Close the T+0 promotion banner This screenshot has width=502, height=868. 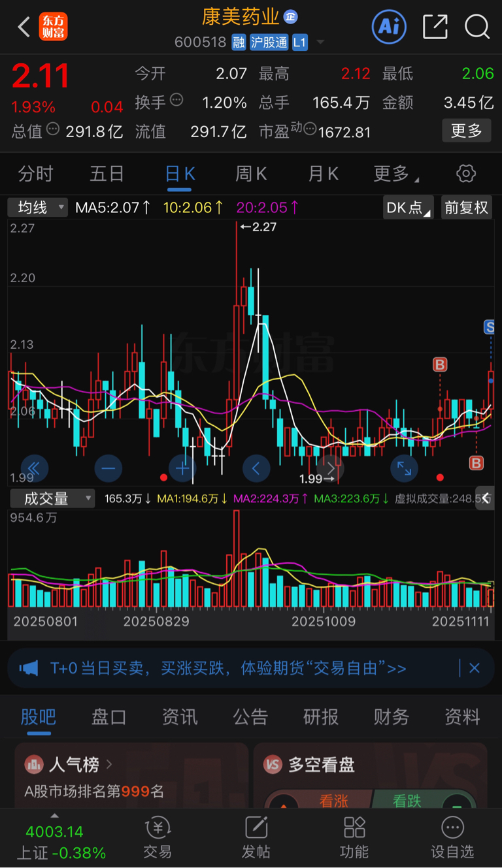click(475, 668)
